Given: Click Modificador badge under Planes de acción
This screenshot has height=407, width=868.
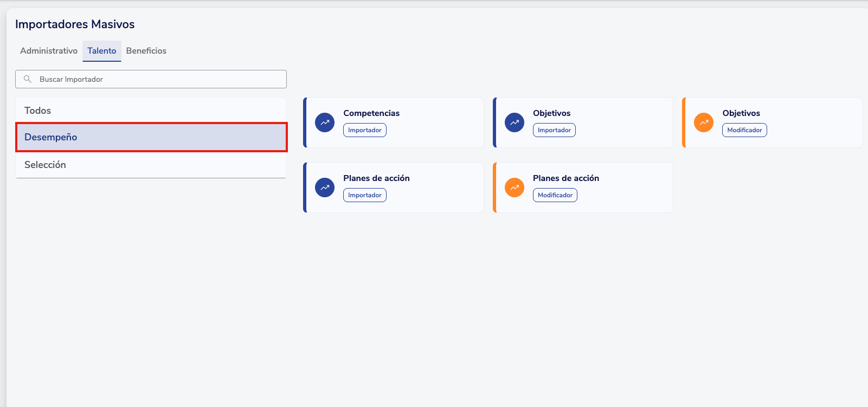Looking at the screenshot, I should tap(555, 195).
